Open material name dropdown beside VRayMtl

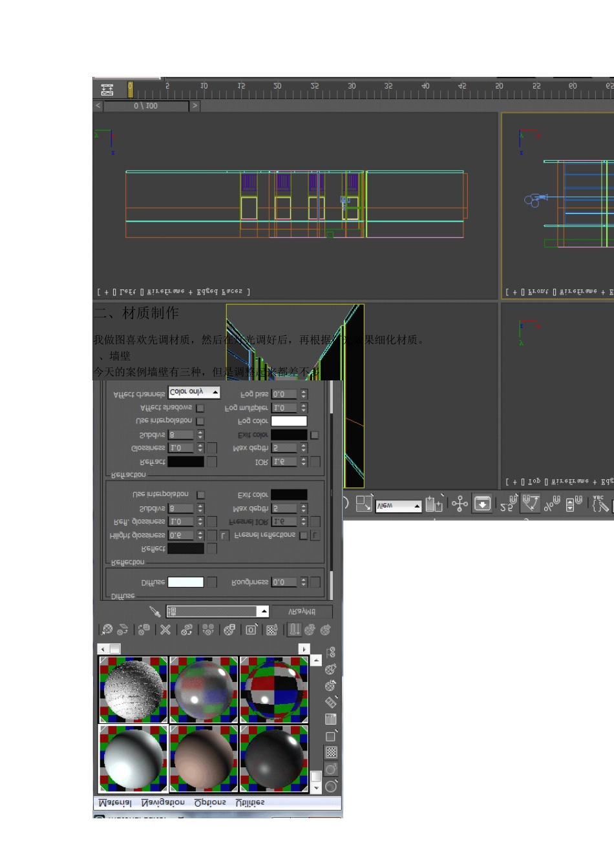click(217, 611)
